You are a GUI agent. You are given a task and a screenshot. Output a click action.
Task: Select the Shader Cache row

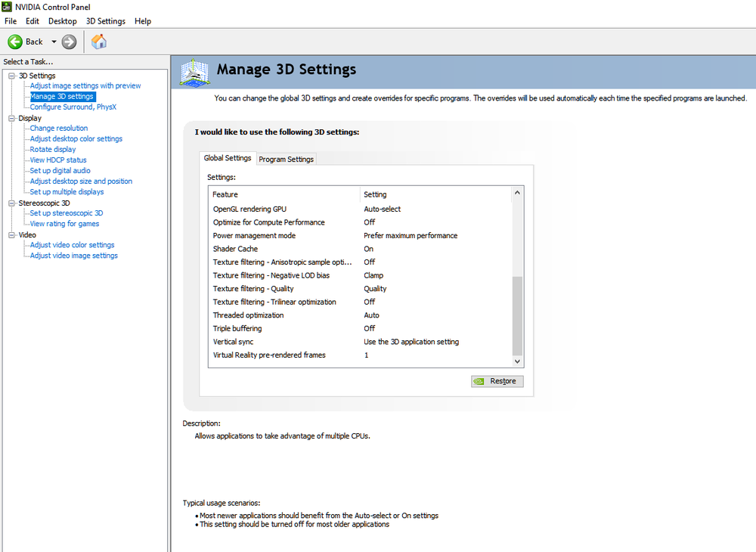(x=360, y=249)
